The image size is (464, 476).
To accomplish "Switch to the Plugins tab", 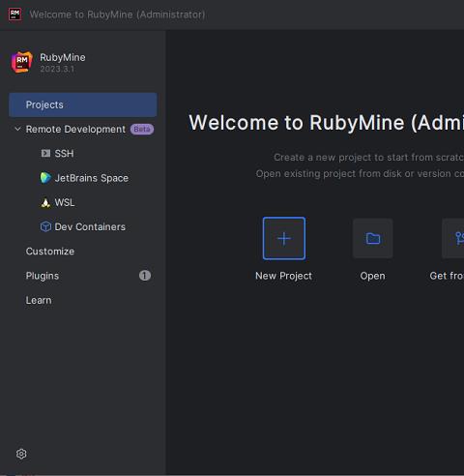I will tap(43, 276).
